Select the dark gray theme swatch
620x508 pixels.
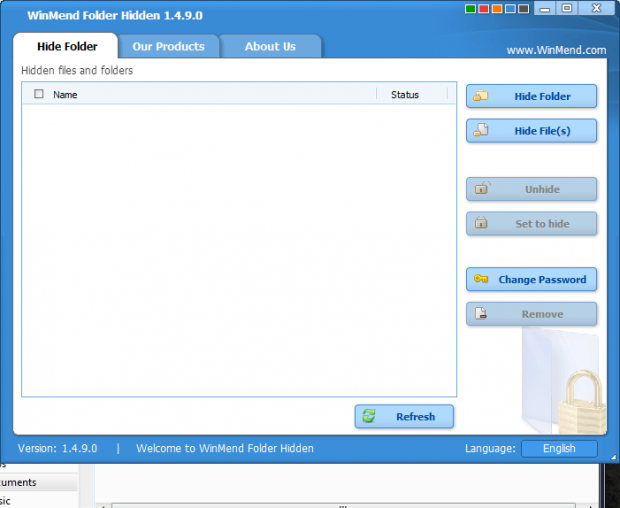coord(523,9)
